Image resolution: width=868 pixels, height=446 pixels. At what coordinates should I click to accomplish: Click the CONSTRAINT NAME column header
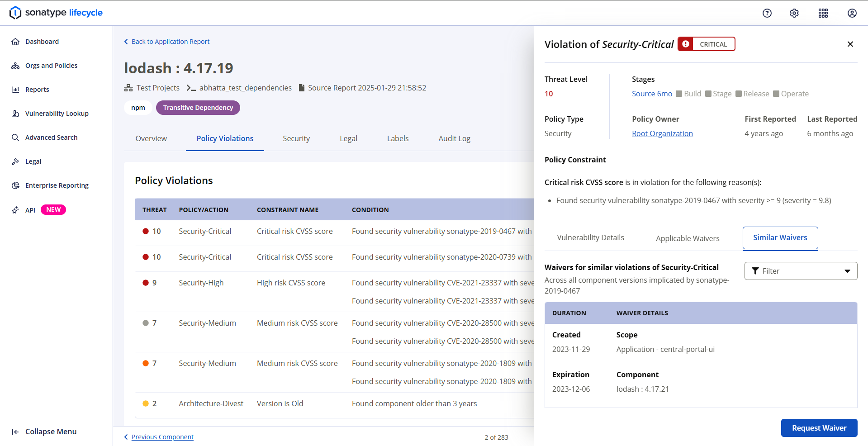288,210
